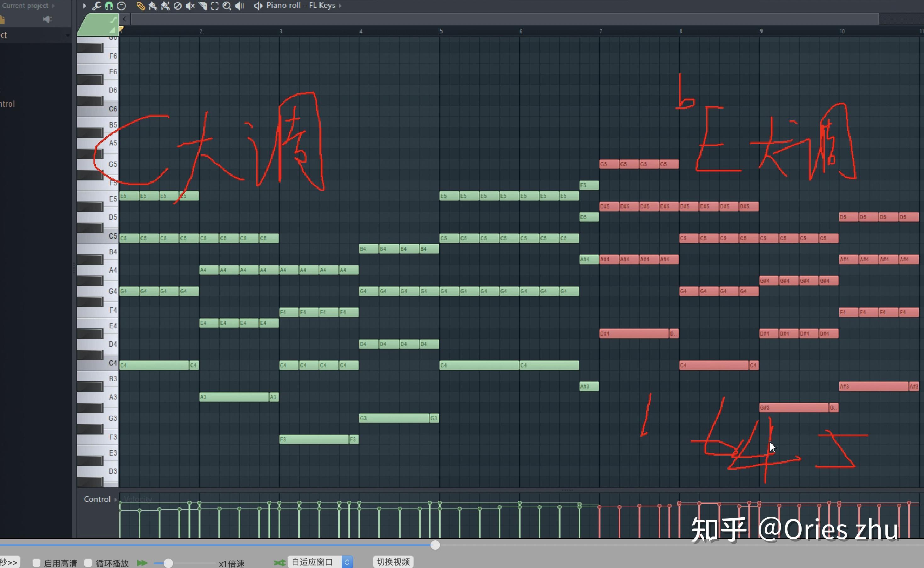Click the 切换视频 button
Image resolution: width=924 pixels, height=568 pixels.
tap(393, 562)
